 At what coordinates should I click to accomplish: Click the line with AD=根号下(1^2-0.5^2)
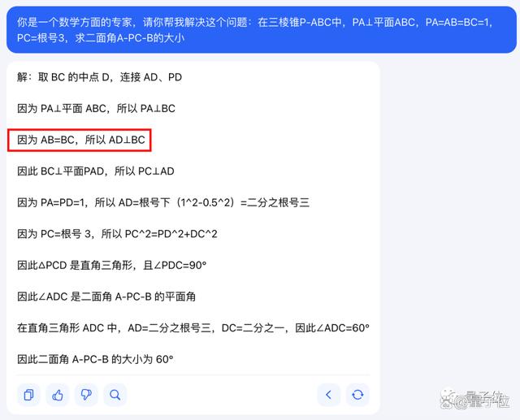coord(163,202)
